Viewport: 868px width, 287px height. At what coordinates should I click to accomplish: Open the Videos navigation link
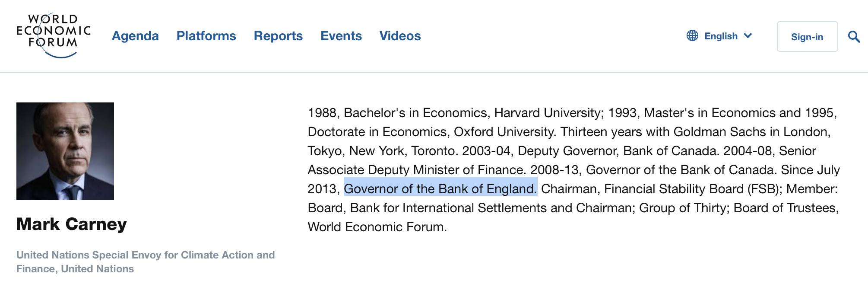click(x=400, y=36)
